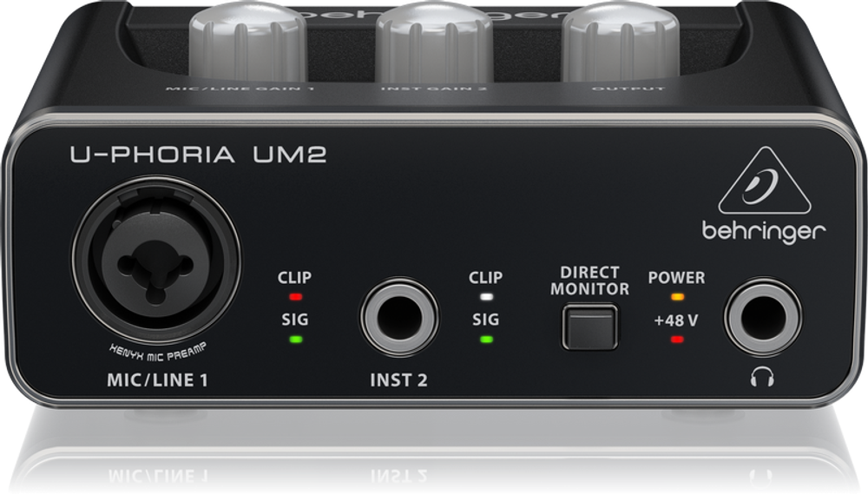Click the 'MIC/LINE GAIN 1' top label
Image resolution: width=868 pixels, height=495 pixels.
click(x=240, y=88)
